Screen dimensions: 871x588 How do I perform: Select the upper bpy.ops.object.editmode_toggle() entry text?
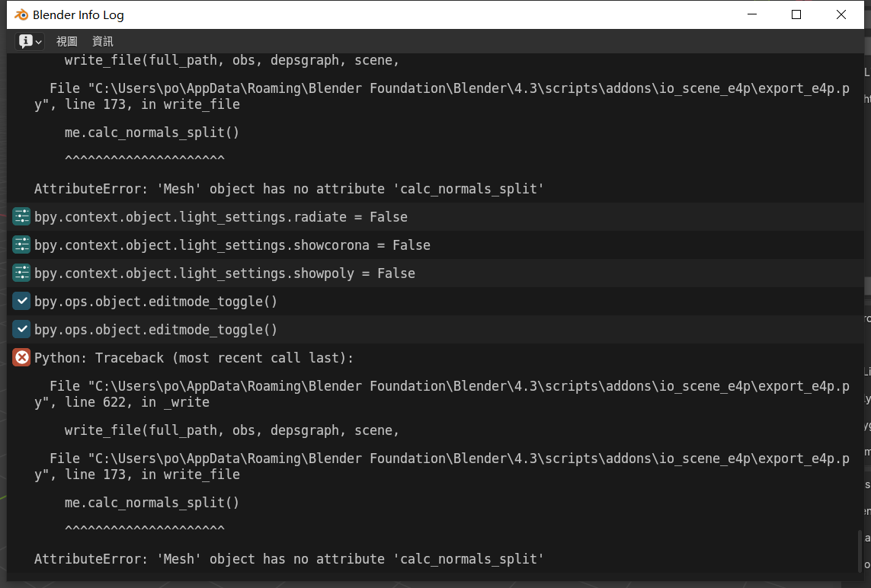[155, 302]
